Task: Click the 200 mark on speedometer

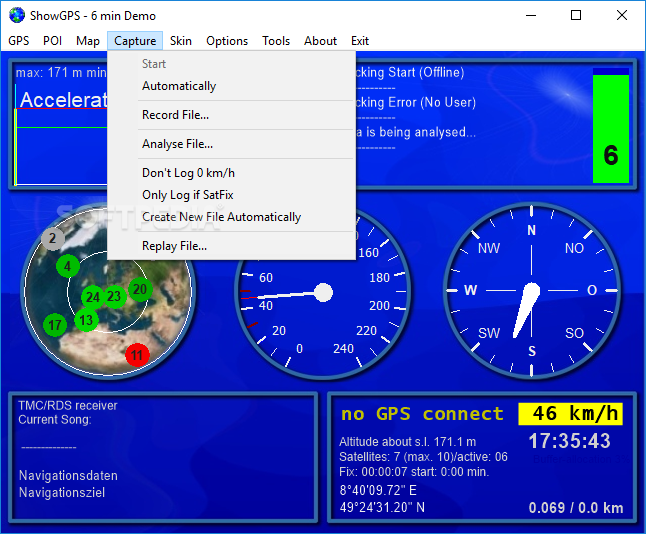Action: coord(379,306)
